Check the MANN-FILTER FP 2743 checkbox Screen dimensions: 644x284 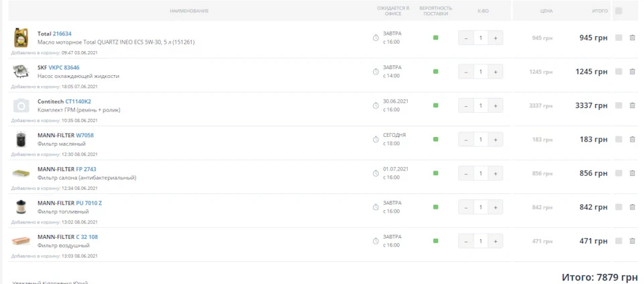click(619, 173)
